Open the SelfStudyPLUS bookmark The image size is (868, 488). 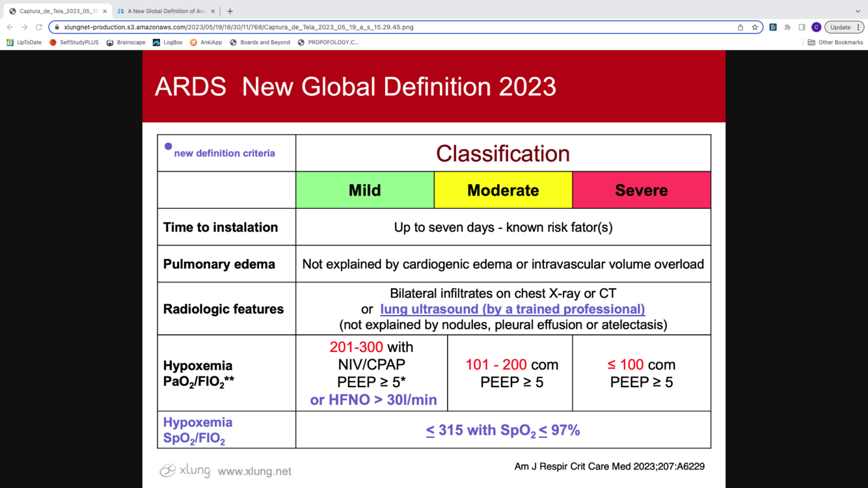point(74,42)
